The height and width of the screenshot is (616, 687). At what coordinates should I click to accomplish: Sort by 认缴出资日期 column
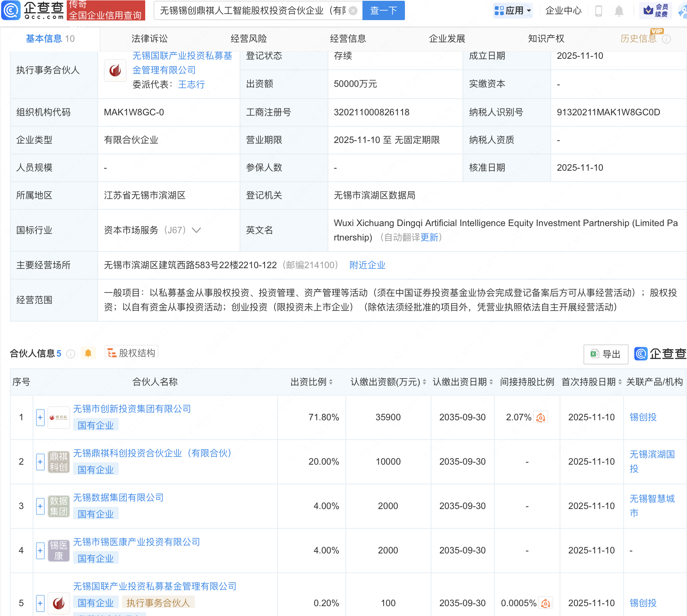[x=491, y=382]
